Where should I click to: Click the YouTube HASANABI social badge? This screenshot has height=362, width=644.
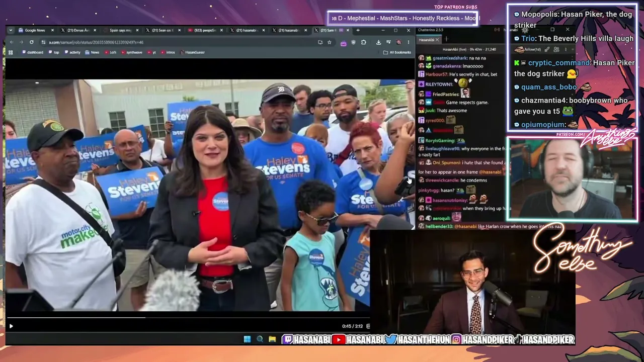click(358, 340)
